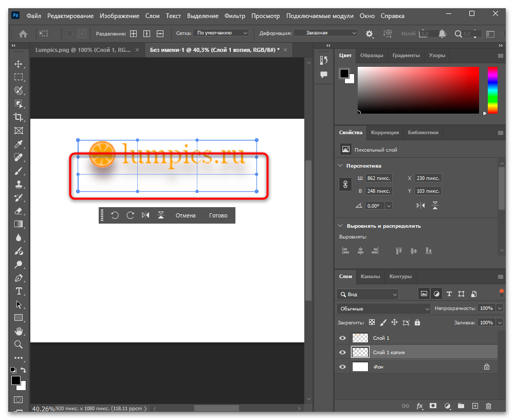Image resolution: width=514 pixels, height=420 pixels.
Task: Toggle lock all padlock icon
Action: (417, 323)
